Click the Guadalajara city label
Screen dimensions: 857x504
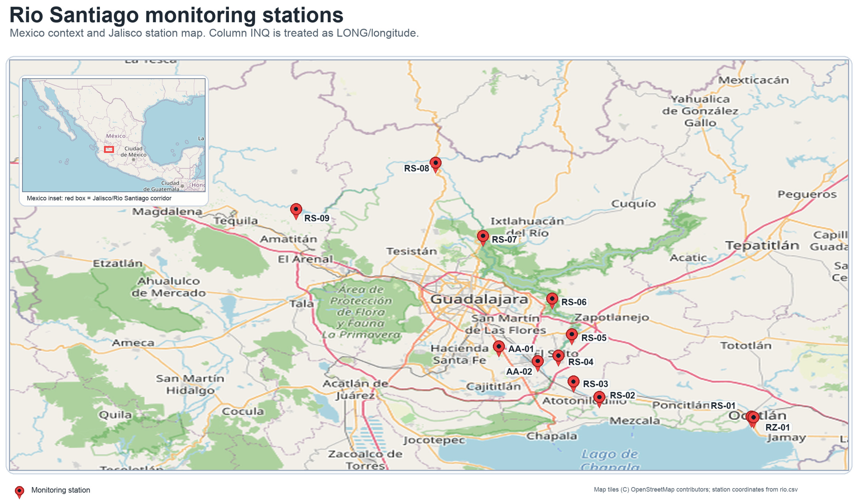tap(479, 299)
